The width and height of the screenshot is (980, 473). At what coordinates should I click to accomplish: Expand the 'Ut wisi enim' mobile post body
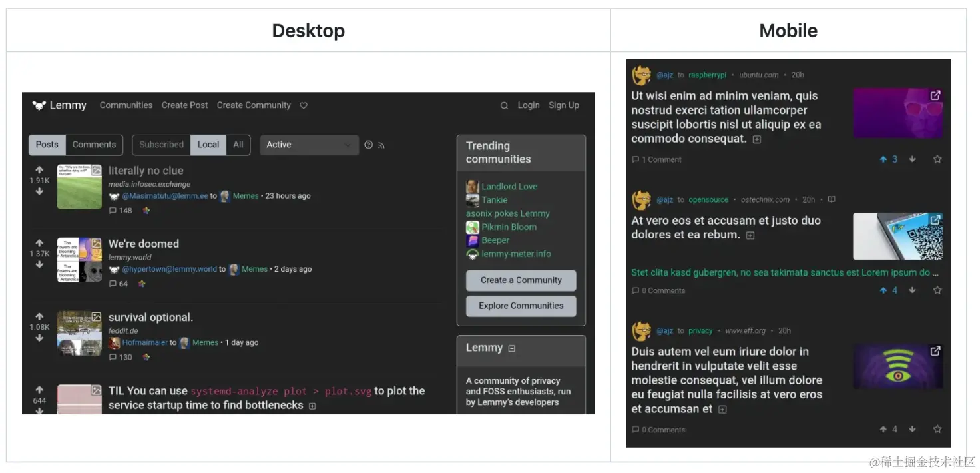click(x=756, y=139)
